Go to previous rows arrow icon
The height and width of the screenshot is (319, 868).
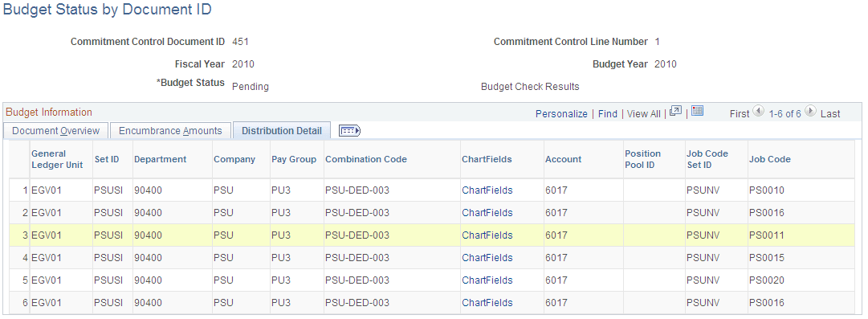(x=759, y=112)
